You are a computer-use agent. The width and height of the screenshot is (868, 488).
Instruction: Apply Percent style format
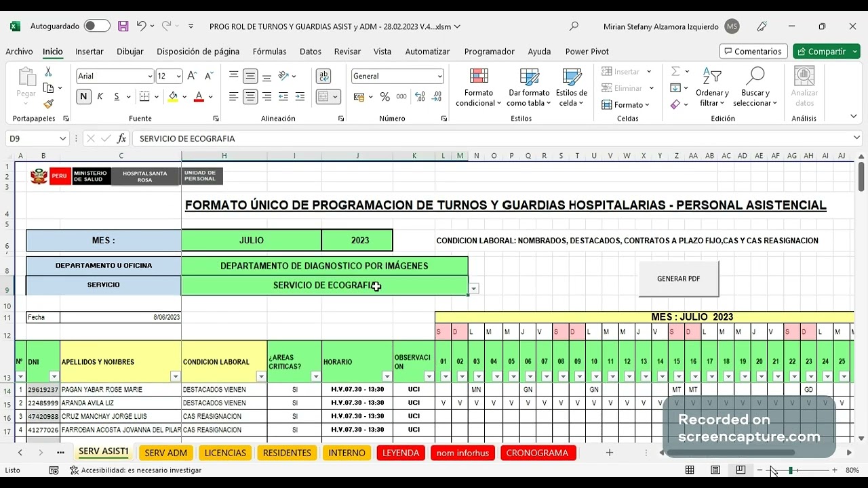point(384,97)
